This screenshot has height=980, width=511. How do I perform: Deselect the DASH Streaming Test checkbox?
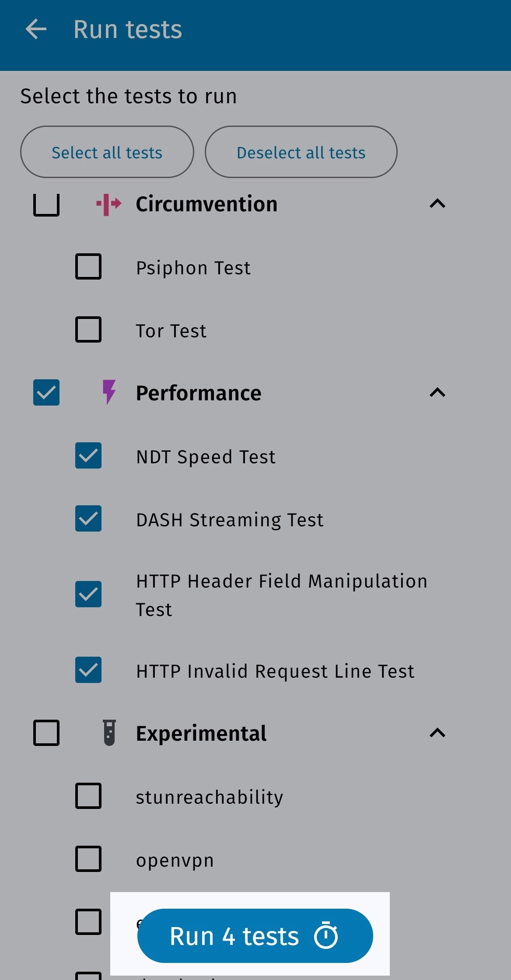(88, 518)
